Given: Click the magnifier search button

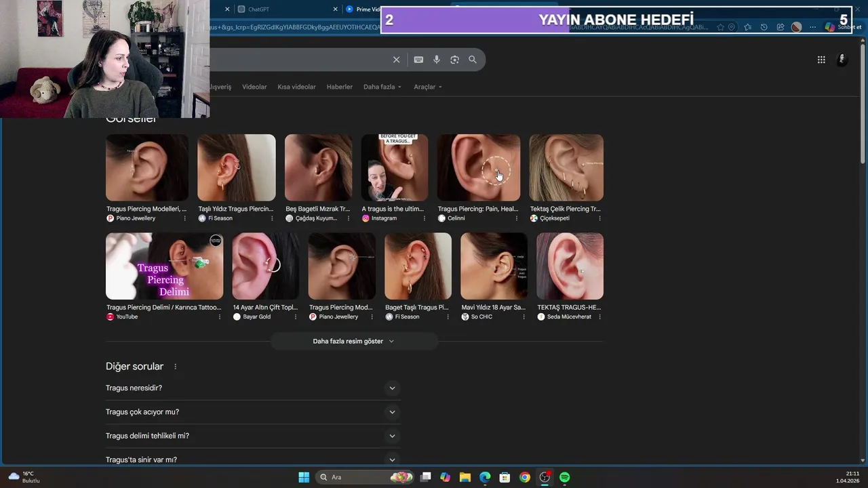Looking at the screenshot, I should (x=473, y=60).
